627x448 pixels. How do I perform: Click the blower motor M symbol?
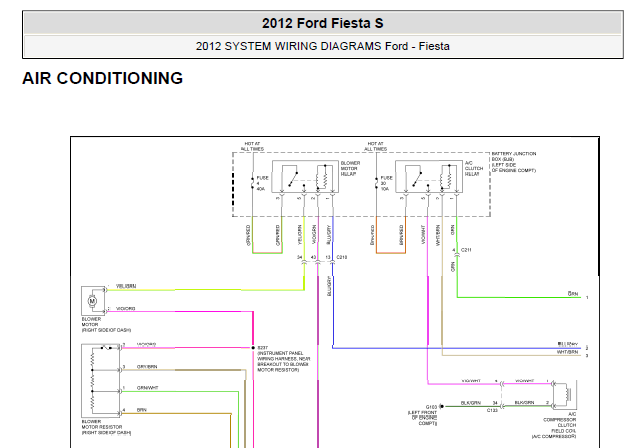click(x=92, y=301)
